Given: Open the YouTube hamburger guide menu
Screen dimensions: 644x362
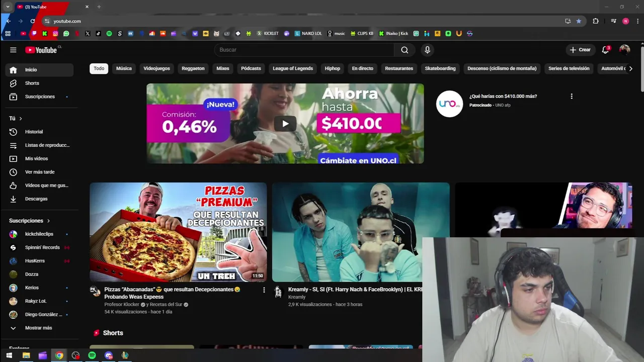Looking at the screenshot, I should 13,50.
